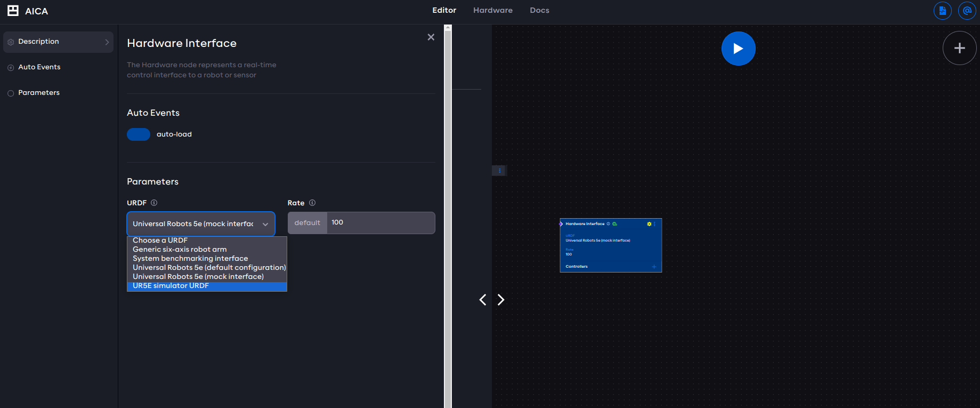
Task: Click the yellow gear icon on the Hardware Interface node
Action: click(649, 224)
